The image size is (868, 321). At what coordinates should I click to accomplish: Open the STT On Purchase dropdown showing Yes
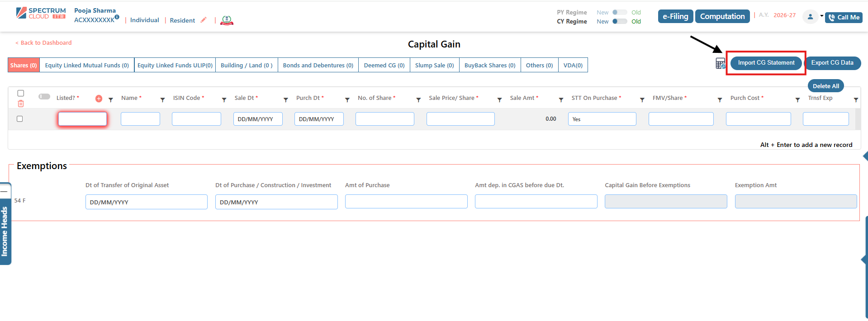tap(602, 119)
